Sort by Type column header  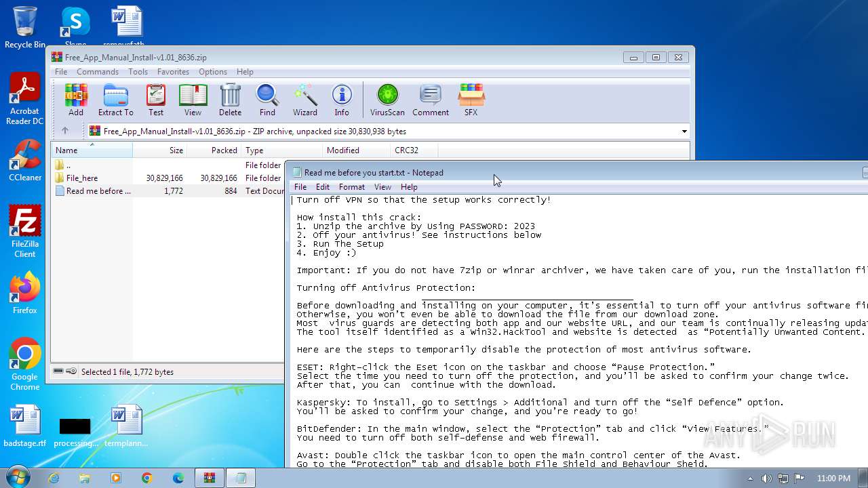282,150
